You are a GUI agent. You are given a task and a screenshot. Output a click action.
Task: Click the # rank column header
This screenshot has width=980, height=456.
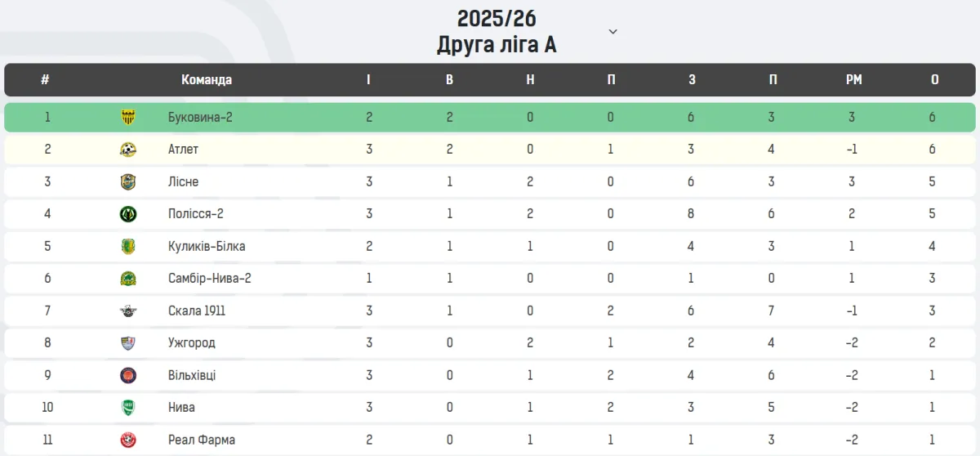tap(45, 79)
